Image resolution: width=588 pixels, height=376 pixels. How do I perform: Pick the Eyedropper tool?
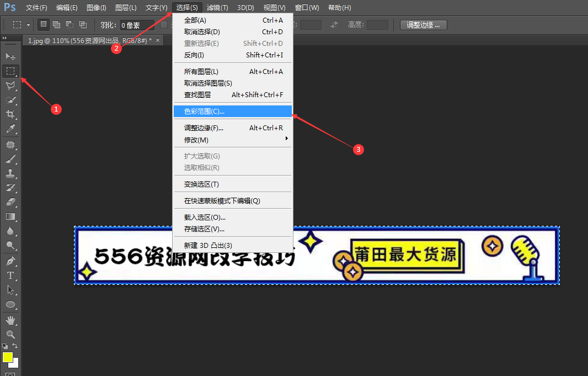10,129
